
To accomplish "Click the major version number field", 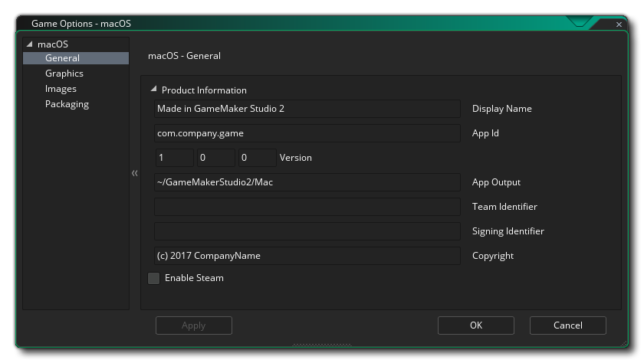I will tap(174, 158).
